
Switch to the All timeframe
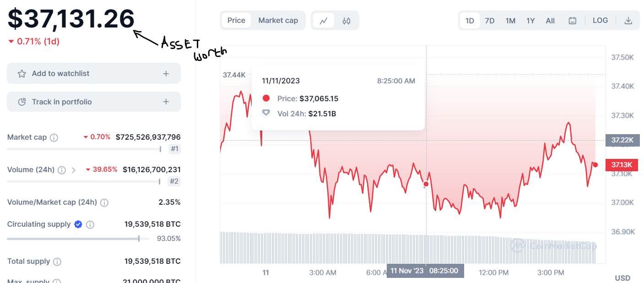550,20
